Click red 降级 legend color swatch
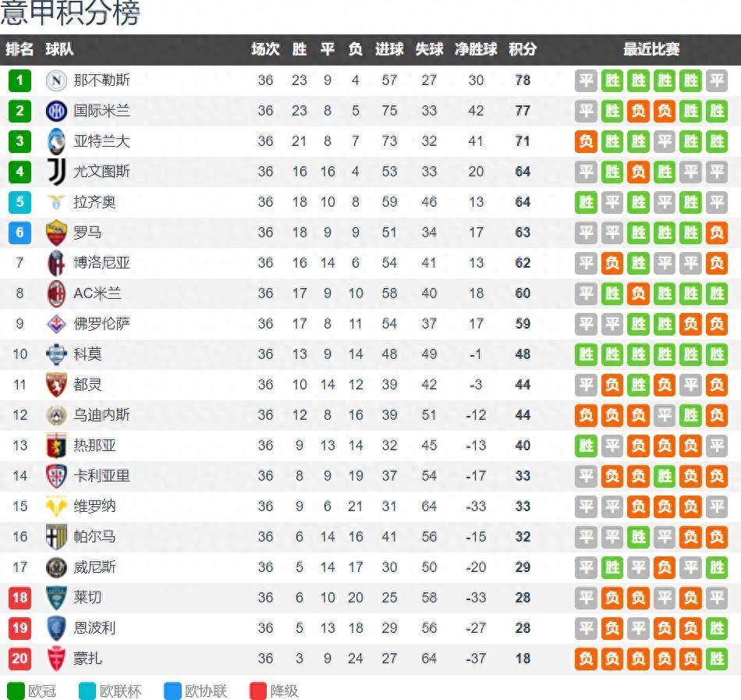Image resolution: width=741 pixels, height=700 pixels. (x=258, y=691)
